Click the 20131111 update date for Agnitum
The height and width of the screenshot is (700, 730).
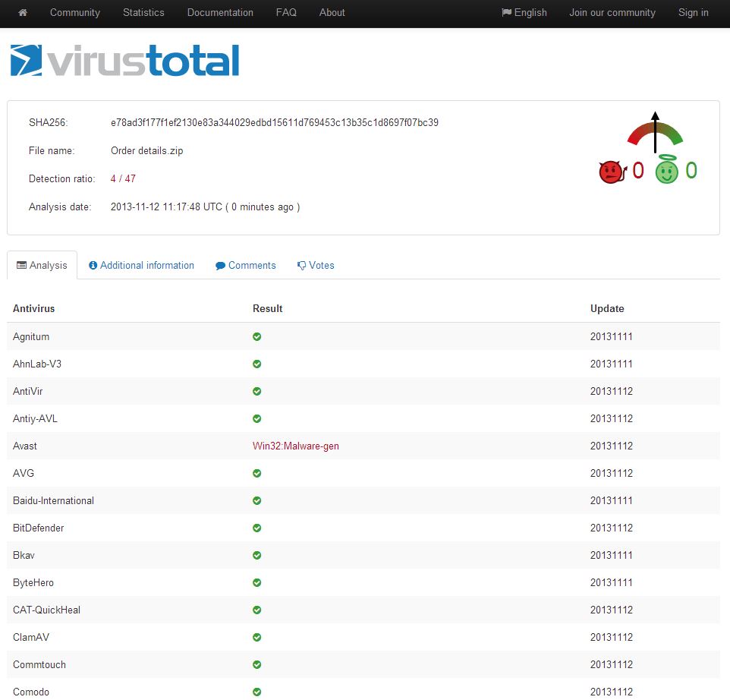click(x=612, y=337)
